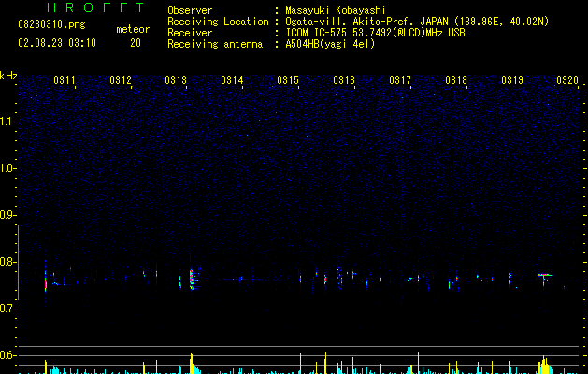
Task: Click the Observer label
Action: click(x=190, y=10)
